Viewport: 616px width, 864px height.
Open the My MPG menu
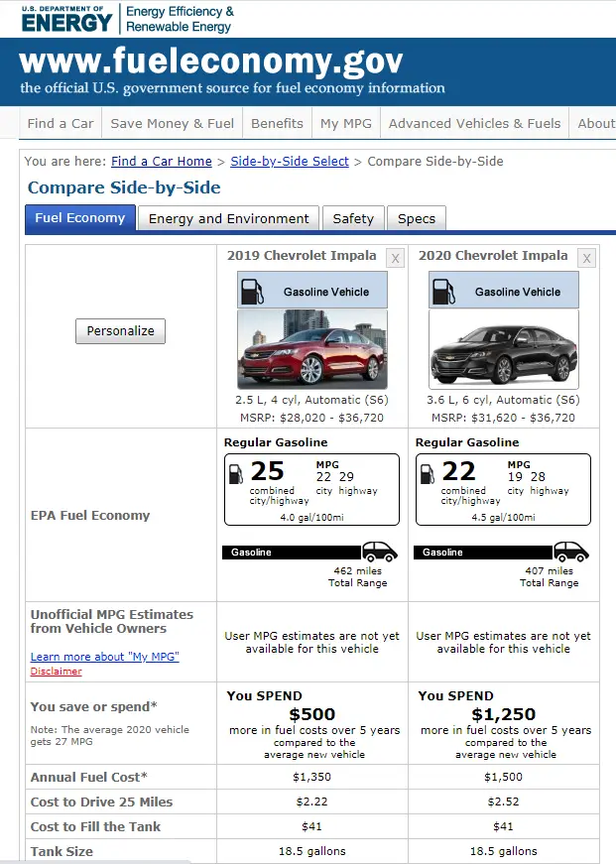[x=346, y=123]
